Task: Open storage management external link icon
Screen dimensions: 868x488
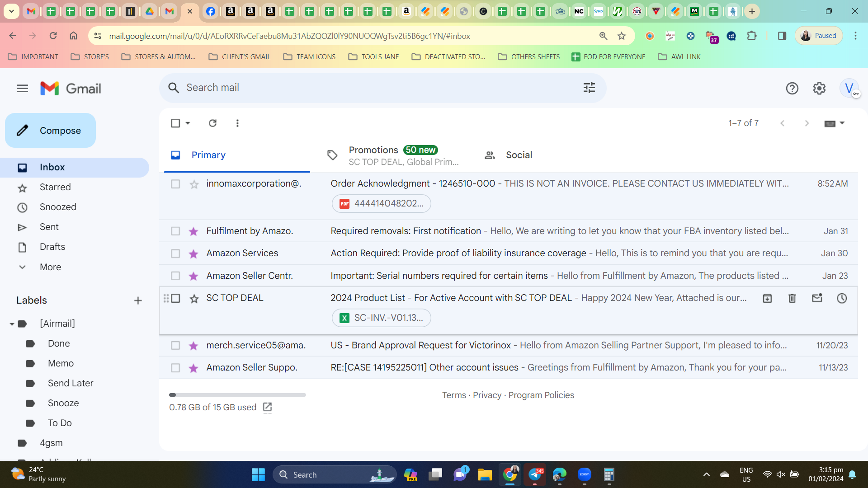Action: (267, 408)
